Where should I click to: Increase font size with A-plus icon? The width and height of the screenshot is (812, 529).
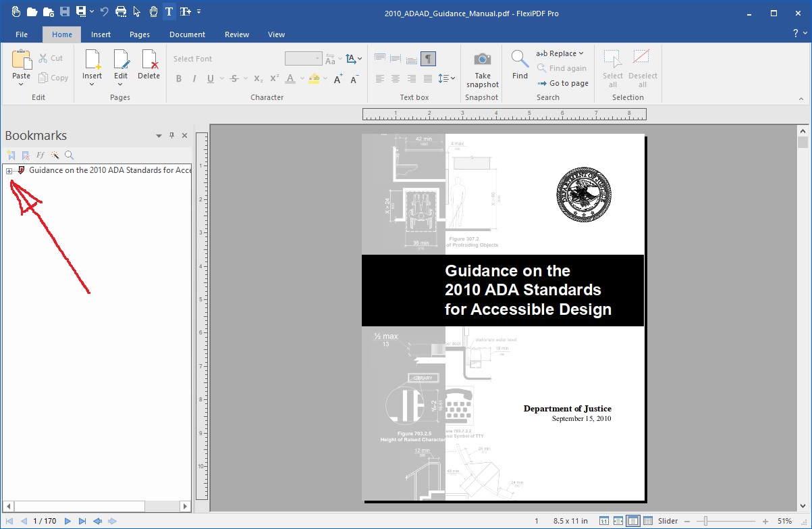pyautogui.click(x=338, y=78)
